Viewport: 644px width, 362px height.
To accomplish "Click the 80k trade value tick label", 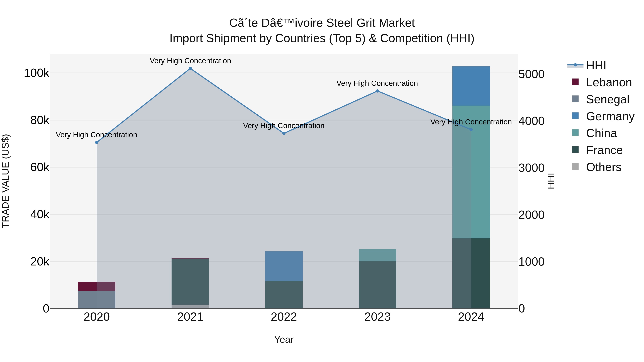I will click(40, 120).
